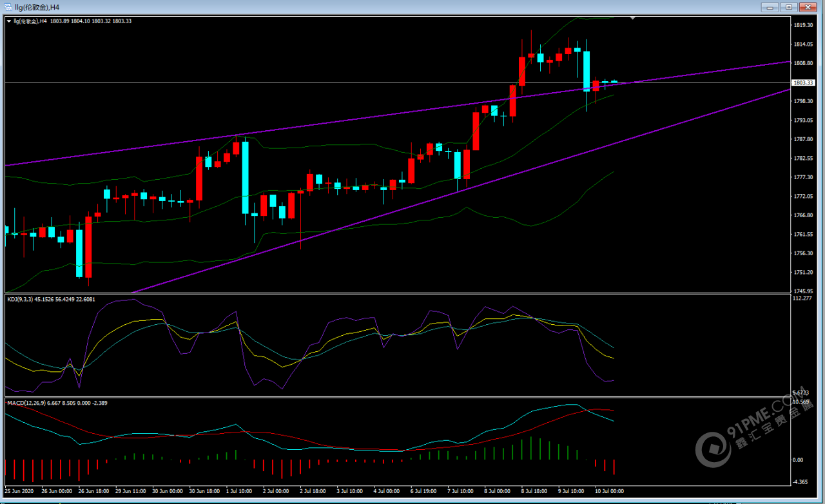Click the 1787.80 price scale label
Screen dimensions: 825x504
802,139
